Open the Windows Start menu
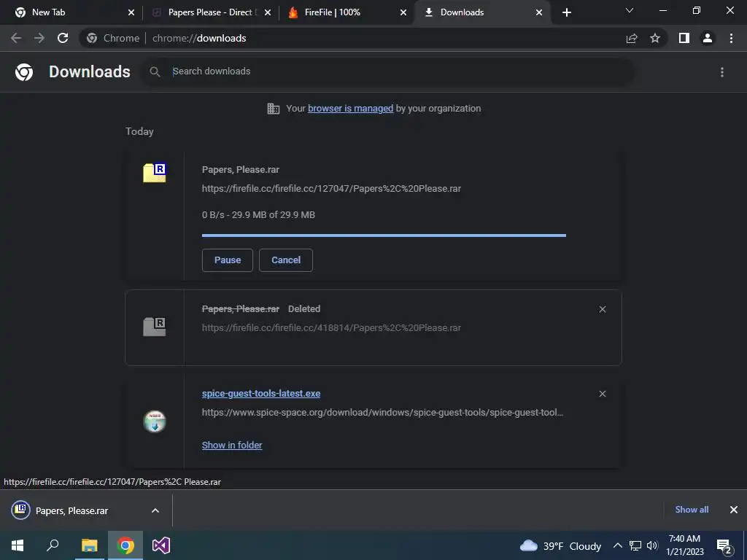 (18, 545)
